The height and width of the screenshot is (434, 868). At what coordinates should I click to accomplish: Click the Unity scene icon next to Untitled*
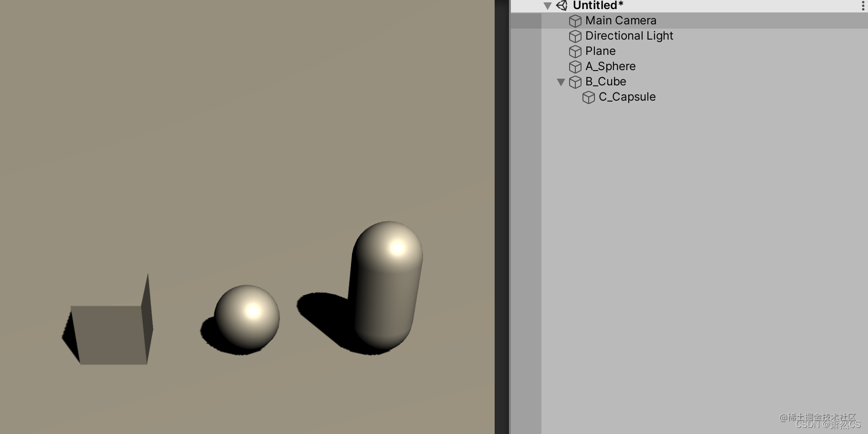tap(562, 5)
